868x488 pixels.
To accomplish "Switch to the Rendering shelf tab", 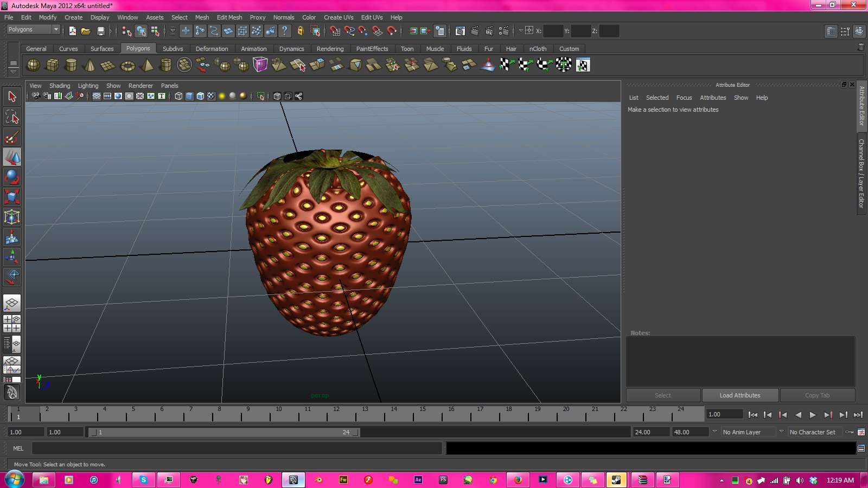I will [x=330, y=49].
